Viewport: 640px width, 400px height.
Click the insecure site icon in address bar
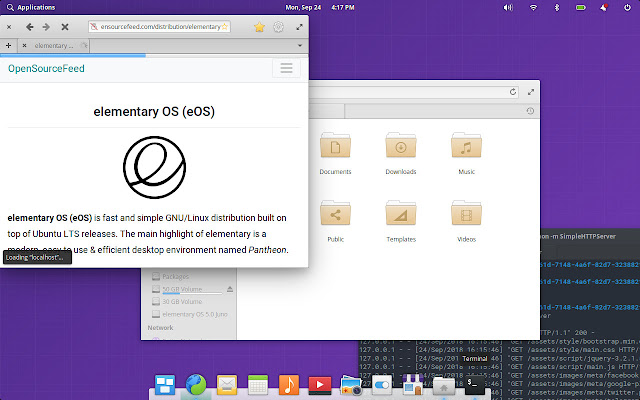(94, 27)
